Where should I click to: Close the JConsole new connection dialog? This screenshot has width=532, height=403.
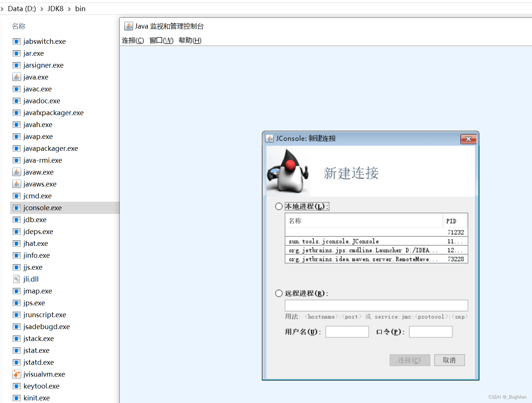tap(468, 139)
